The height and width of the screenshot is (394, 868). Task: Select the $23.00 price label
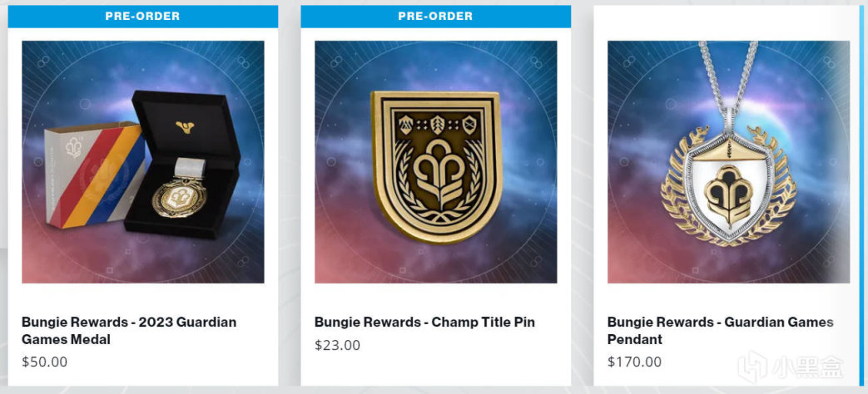coord(338,345)
